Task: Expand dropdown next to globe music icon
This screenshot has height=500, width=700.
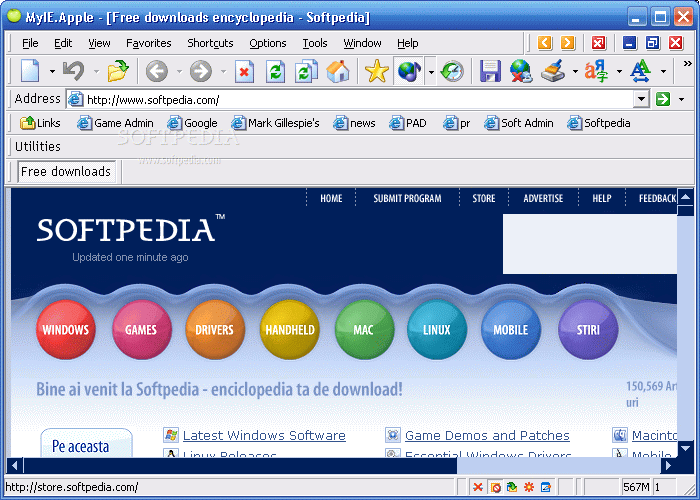Action: 431,71
